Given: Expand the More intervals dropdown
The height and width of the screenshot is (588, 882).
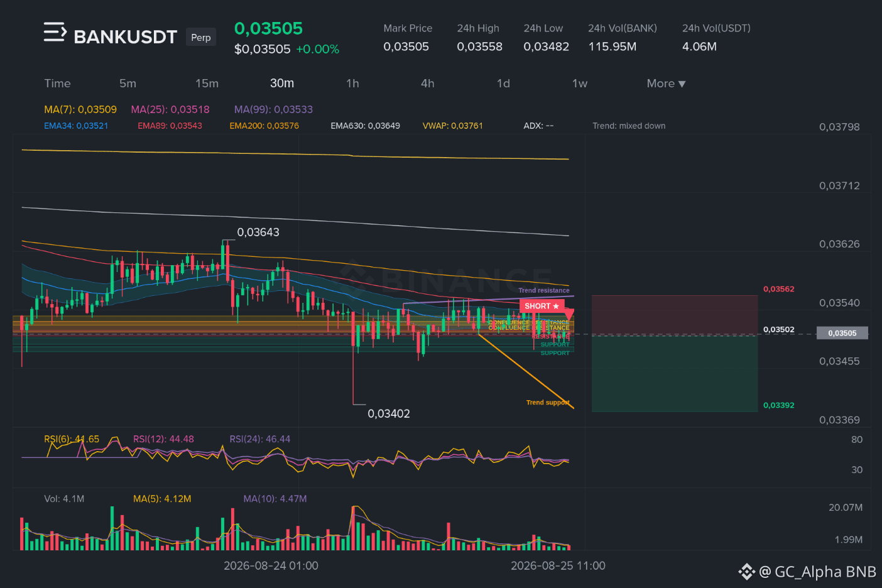Looking at the screenshot, I should (666, 84).
